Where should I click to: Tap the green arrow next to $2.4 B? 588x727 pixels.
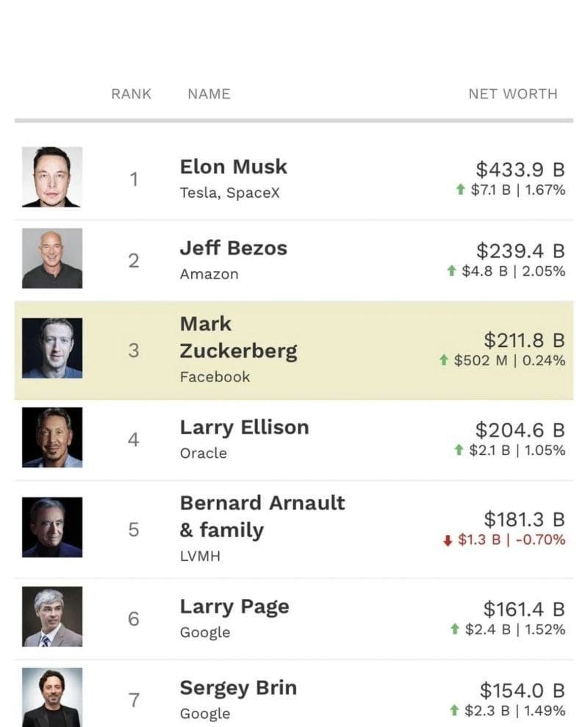456,629
